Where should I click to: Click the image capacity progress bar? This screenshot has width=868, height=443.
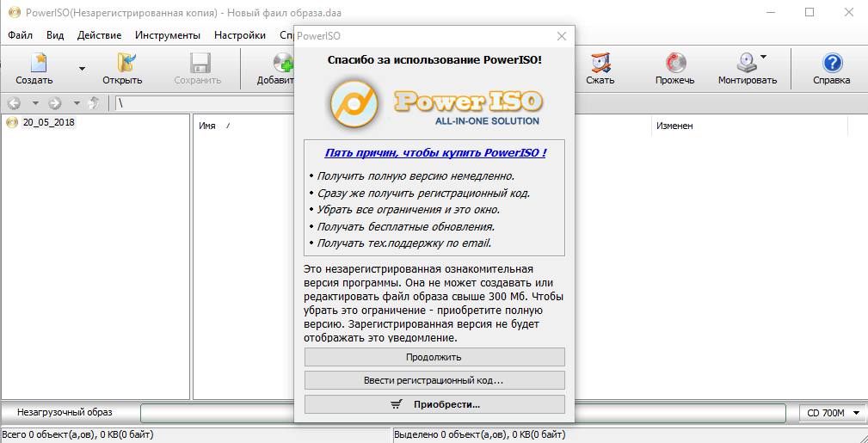click(463, 413)
